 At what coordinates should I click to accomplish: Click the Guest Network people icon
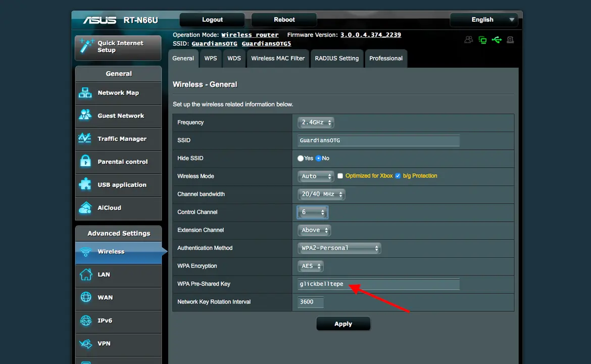point(85,115)
